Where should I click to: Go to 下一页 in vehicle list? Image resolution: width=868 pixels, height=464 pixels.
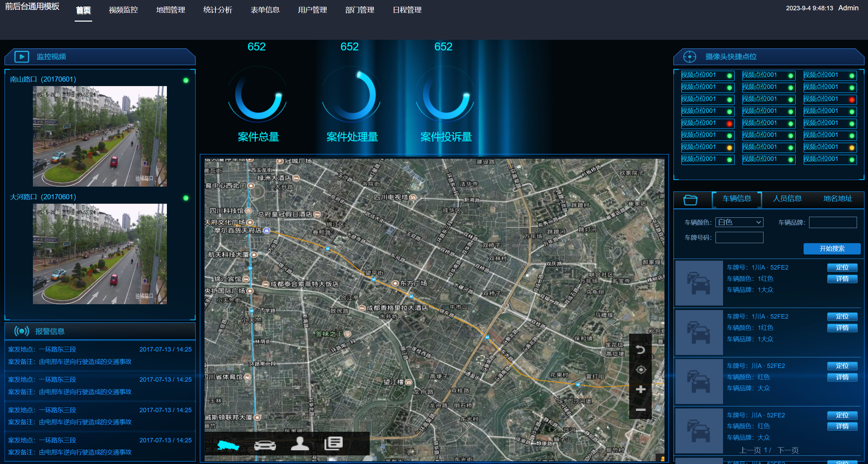[788, 450]
